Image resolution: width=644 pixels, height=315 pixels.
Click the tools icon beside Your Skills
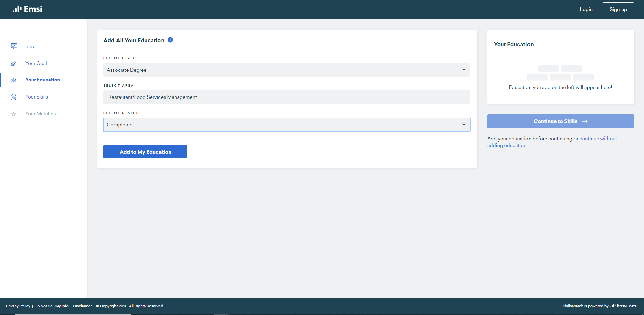[x=14, y=97]
